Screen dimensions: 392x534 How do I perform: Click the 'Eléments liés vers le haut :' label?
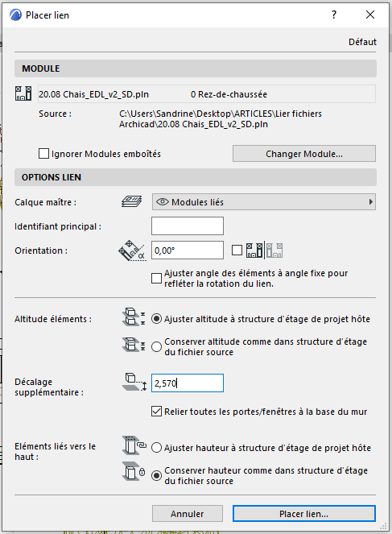[55, 452]
